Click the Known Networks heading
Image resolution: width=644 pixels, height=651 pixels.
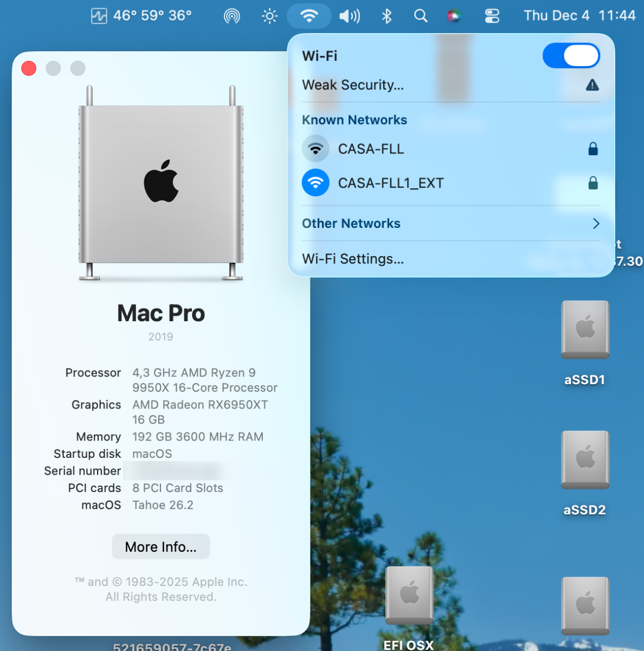pyautogui.click(x=355, y=120)
